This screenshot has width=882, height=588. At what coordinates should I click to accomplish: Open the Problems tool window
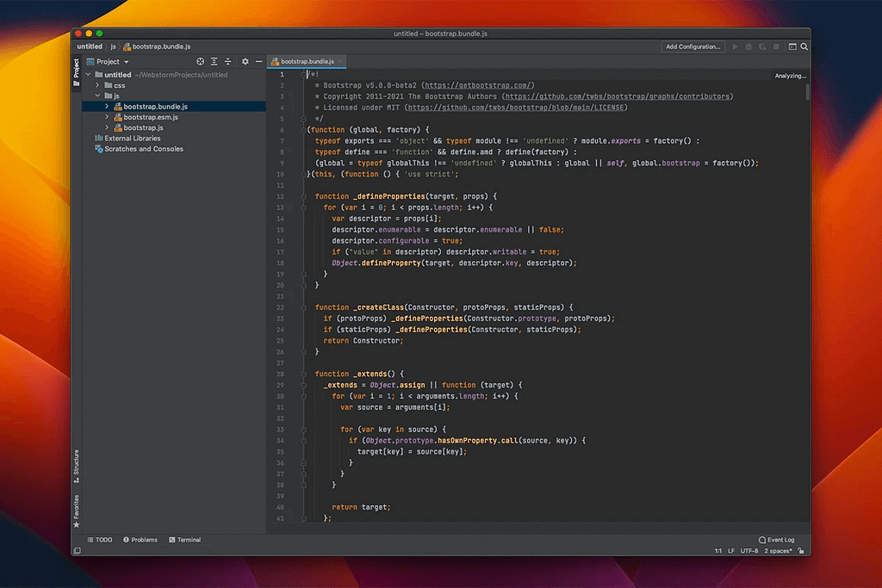pyautogui.click(x=140, y=540)
